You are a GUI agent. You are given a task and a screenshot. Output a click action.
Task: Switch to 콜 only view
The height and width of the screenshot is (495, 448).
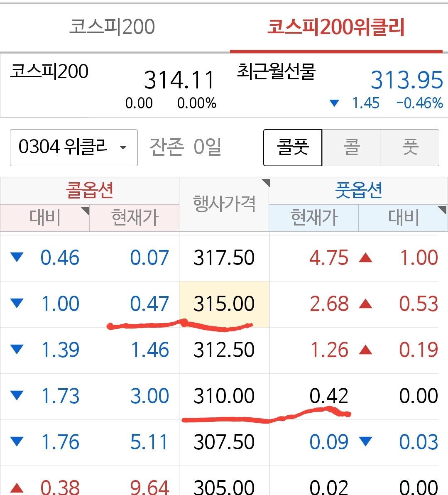(351, 147)
